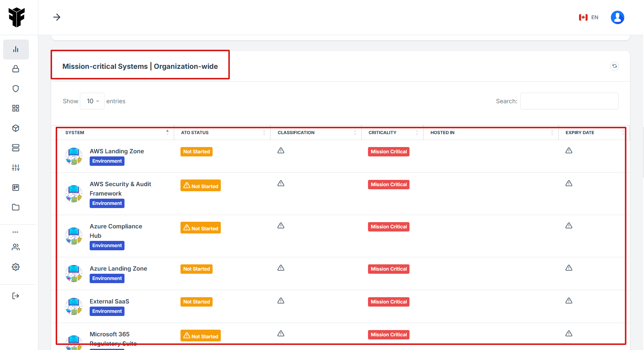Open the EN language selector
The width and height of the screenshot is (644, 350).
pos(588,17)
